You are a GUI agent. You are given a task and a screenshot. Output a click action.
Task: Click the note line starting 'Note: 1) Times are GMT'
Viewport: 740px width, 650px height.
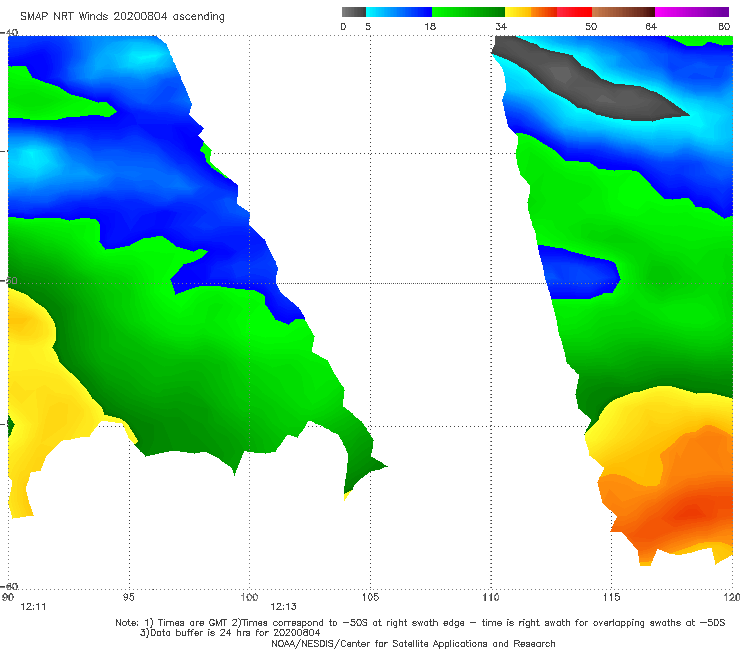point(420,623)
